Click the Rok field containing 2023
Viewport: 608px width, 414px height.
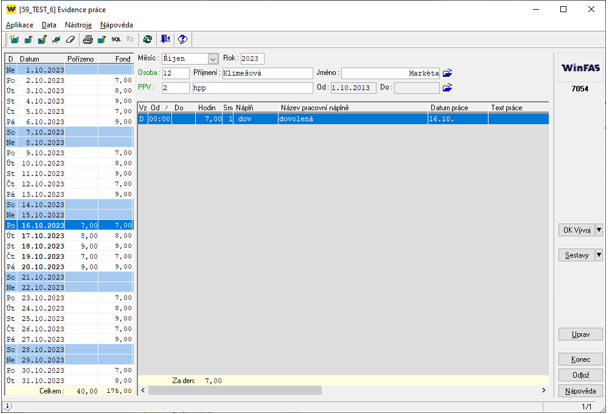252,59
